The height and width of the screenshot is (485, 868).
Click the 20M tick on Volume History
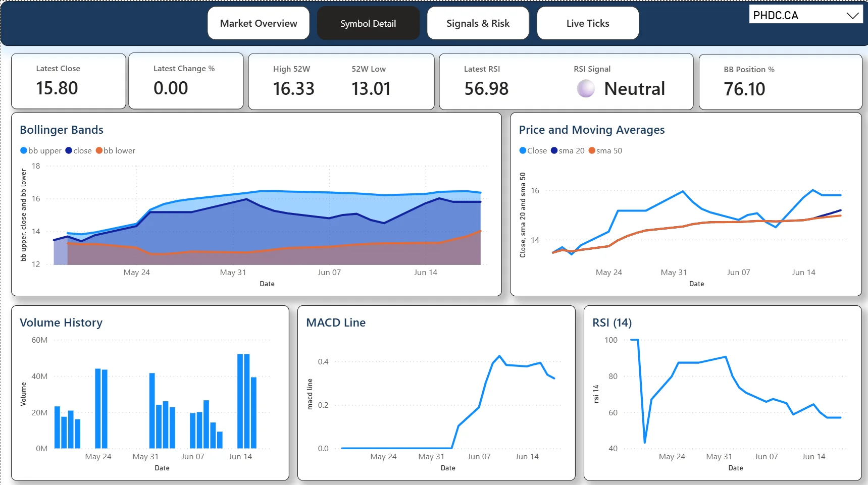[39, 413]
